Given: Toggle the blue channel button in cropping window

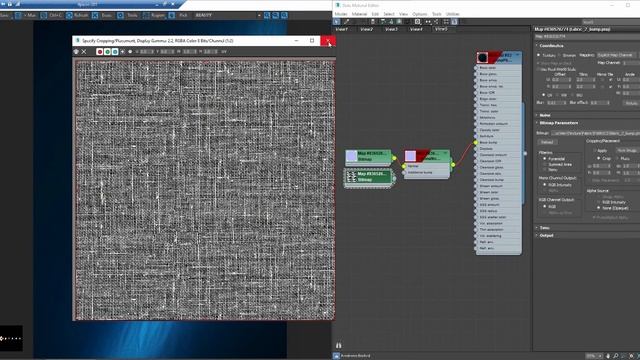Looking at the screenshot, I should [115, 51].
